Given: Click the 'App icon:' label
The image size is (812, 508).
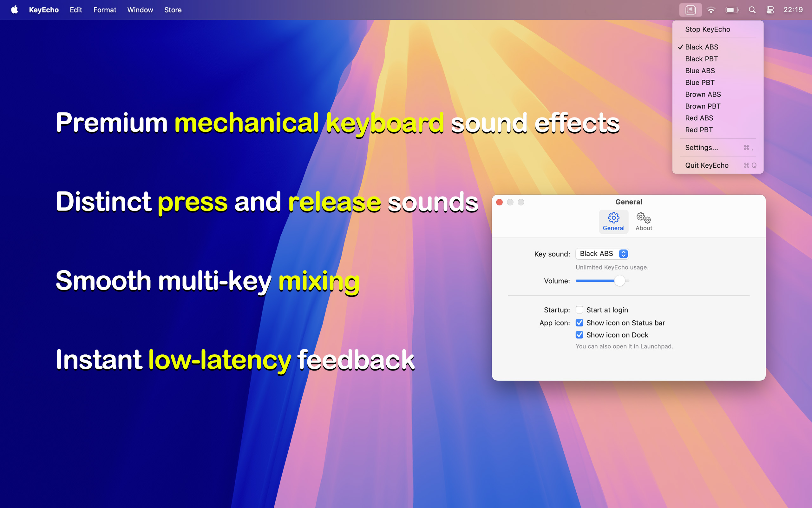Looking at the screenshot, I should point(554,323).
